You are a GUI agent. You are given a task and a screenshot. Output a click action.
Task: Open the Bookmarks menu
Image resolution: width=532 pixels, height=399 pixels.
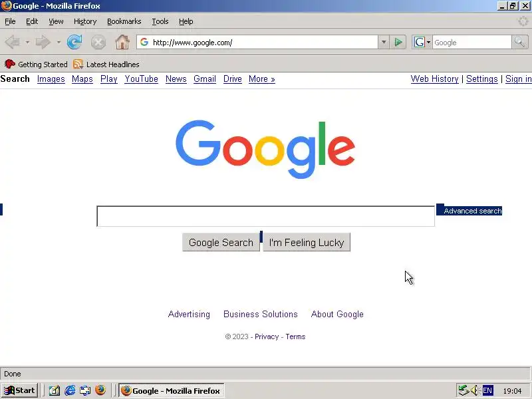(x=124, y=21)
